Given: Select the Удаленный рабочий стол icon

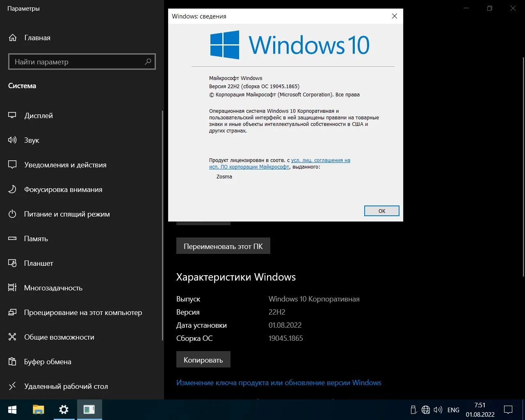Looking at the screenshot, I should click(12, 386).
